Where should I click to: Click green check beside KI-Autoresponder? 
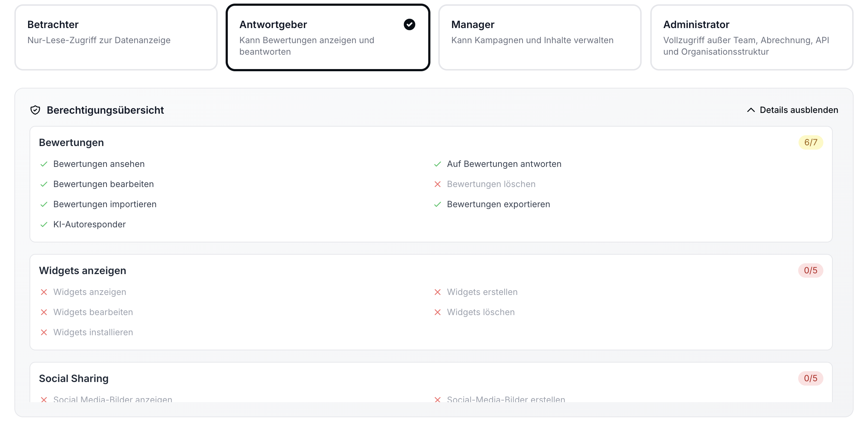44,224
